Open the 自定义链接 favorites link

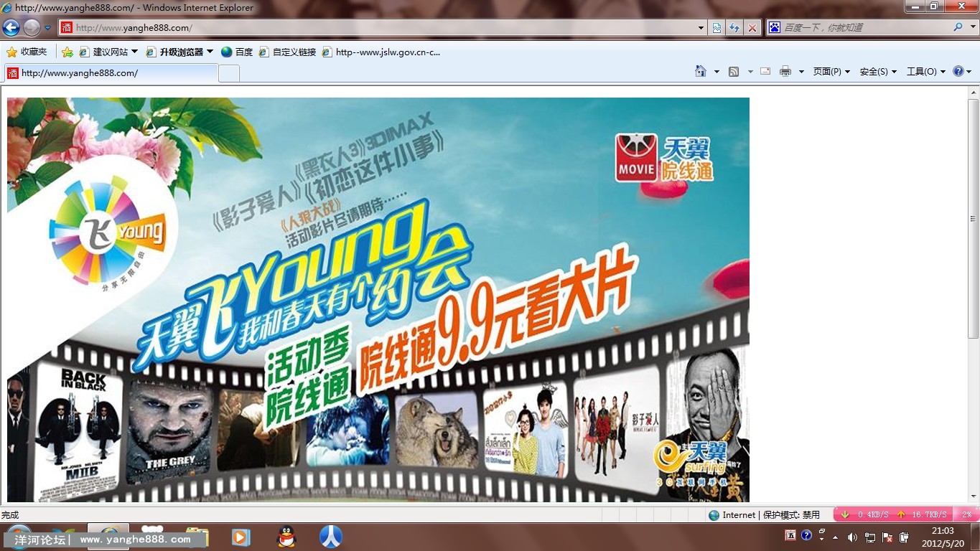(287, 52)
